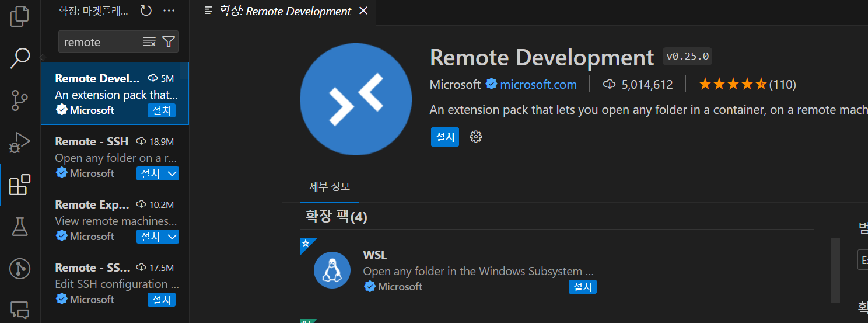Close the Remote Development editor tab

[x=363, y=11]
